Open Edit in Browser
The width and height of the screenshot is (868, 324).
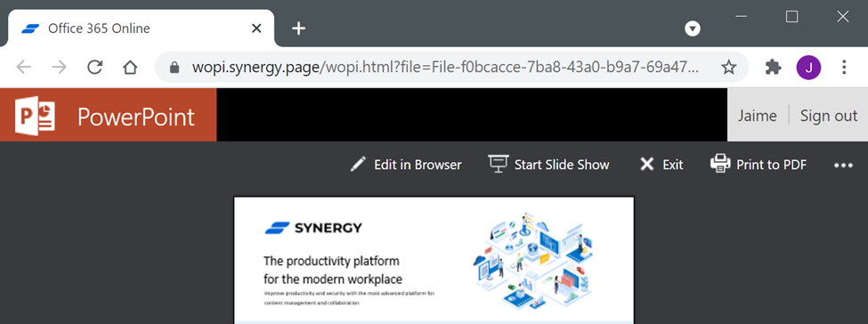[406, 165]
